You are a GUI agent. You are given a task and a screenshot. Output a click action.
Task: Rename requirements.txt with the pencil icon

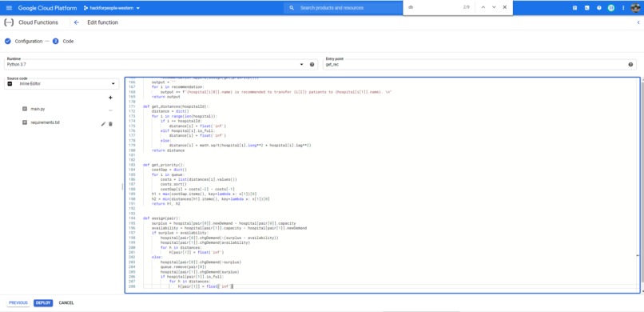tap(103, 124)
